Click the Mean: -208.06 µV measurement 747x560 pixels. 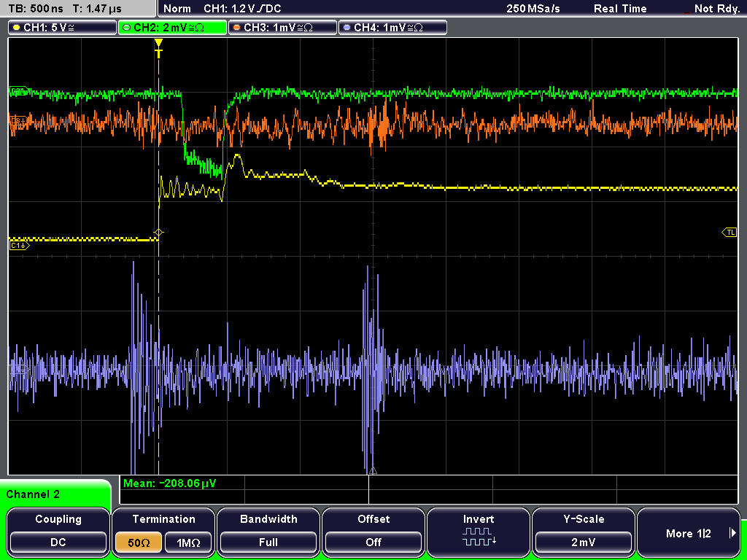point(169,483)
